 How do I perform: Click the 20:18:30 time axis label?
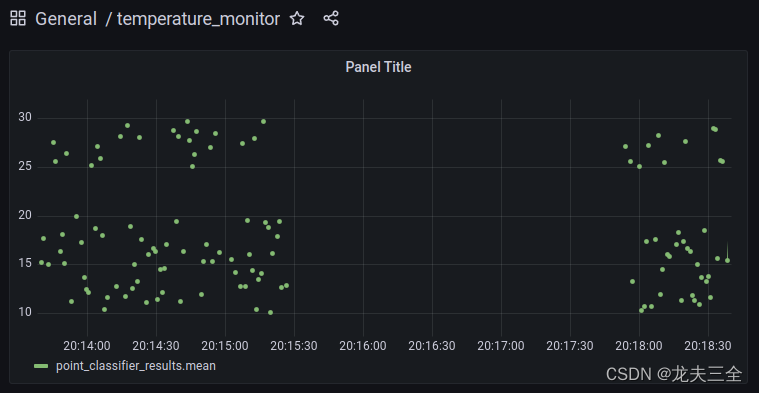708,346
